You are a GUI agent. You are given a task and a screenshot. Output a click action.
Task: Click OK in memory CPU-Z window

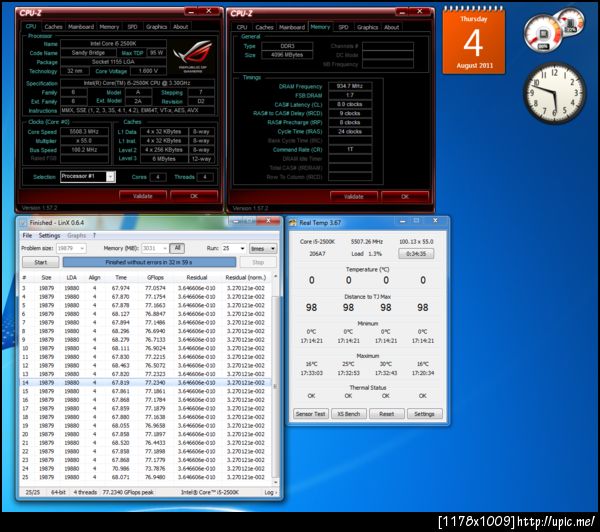(x=405, y=197)
